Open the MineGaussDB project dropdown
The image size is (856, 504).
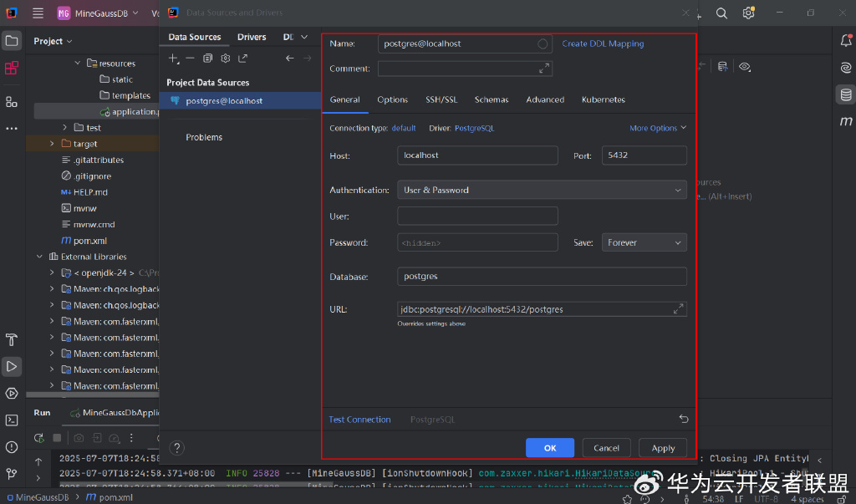[x=99, y=13]
